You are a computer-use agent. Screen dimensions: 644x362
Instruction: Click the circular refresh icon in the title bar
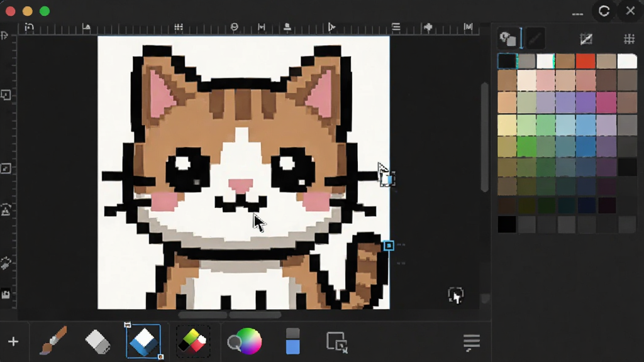[x=604, y=11]
